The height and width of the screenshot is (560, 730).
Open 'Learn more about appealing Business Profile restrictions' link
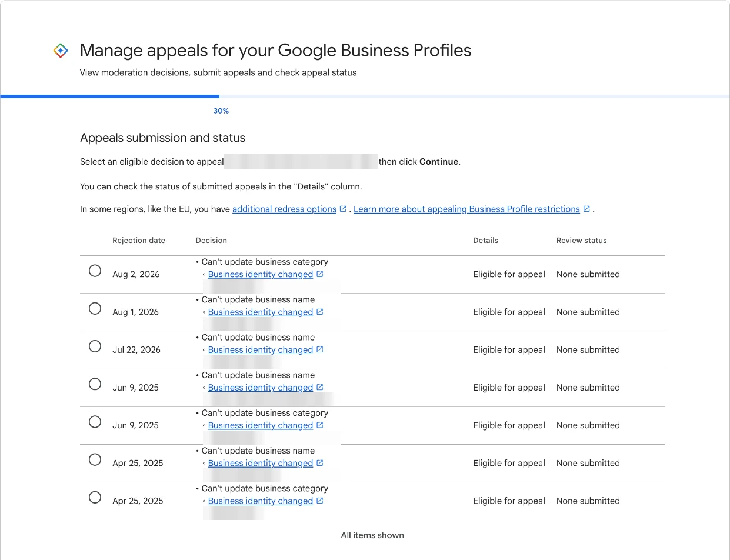[466, 209]
